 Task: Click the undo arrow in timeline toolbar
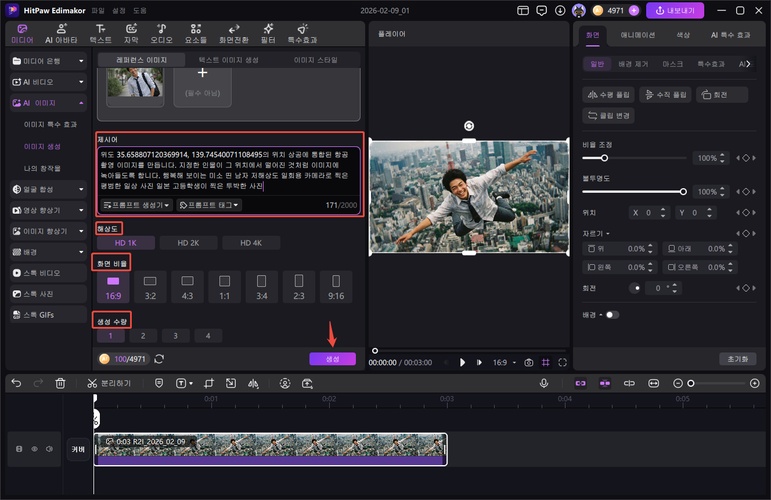point(16,383)
